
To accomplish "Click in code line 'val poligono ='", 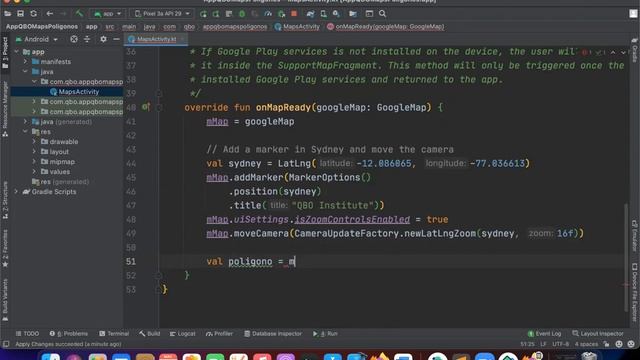I will pos(251,262).
